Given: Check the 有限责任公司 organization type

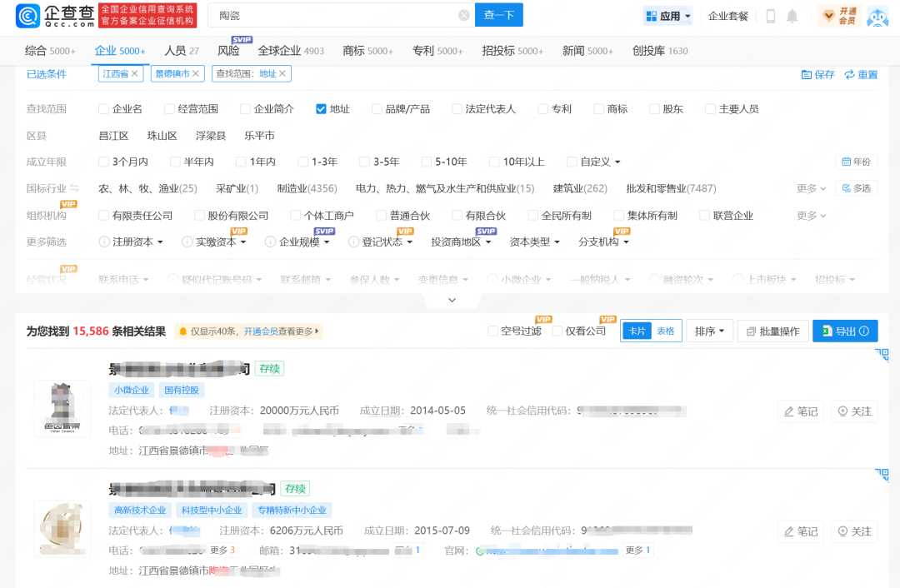Looking at the screenshot, I should 103,216.
